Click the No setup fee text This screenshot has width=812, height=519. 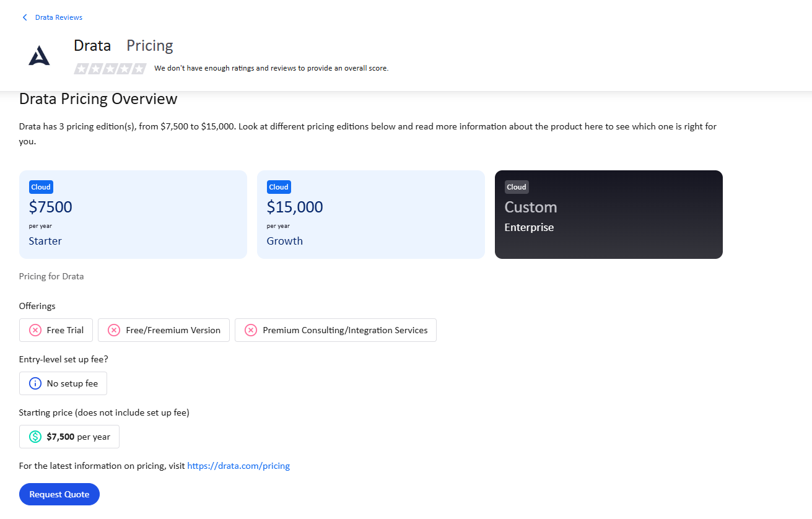click(72, 383)
